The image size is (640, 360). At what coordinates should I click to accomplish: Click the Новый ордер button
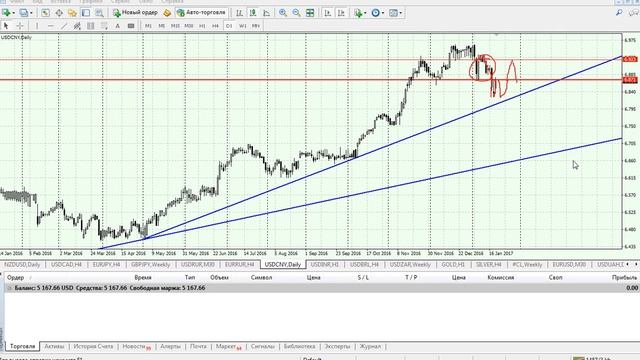click(136, 13)
